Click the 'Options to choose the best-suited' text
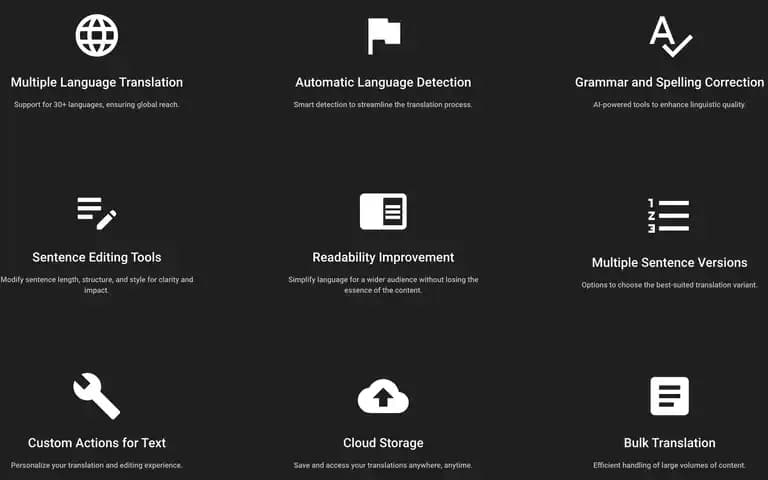The image size is (768, 480). point(669,285)
